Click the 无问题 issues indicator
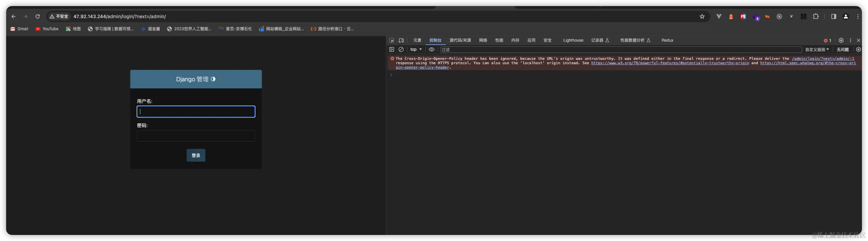The image size is (868, 241). 842,50
